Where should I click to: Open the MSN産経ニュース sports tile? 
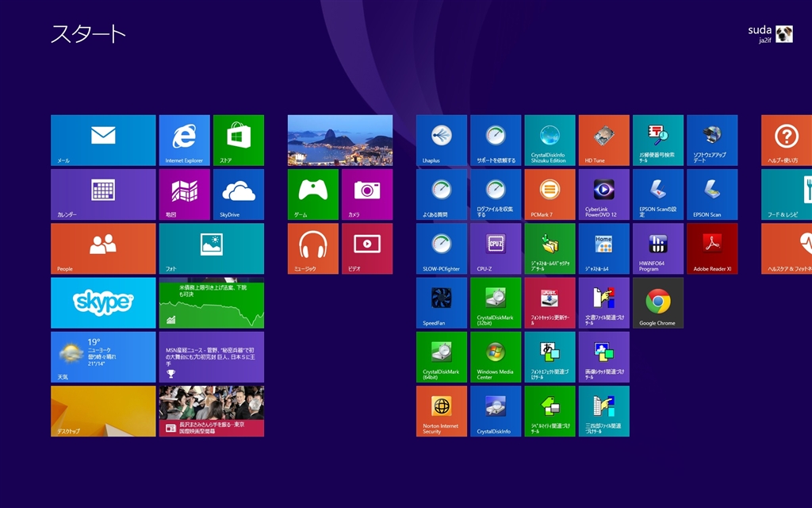pyautogui.click(x=211, y=357)
